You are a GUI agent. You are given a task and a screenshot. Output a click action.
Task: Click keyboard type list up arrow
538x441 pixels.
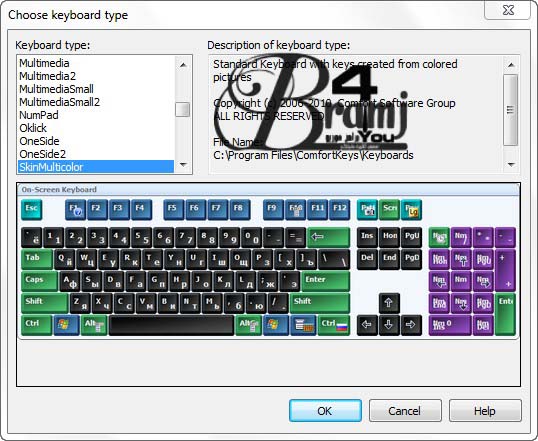[x=183, y=65]
